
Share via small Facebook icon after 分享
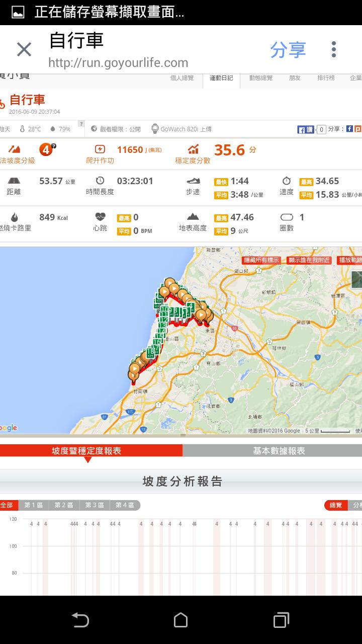(349, 129)
